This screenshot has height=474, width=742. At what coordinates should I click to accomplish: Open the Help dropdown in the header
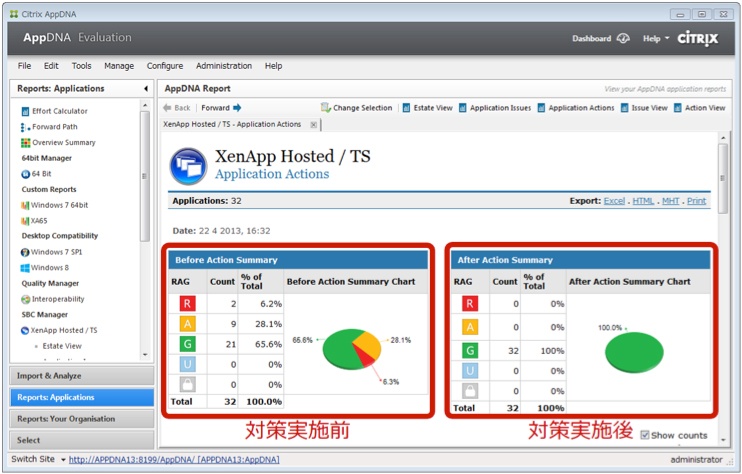pyautogui.click(x=656, y=39)
